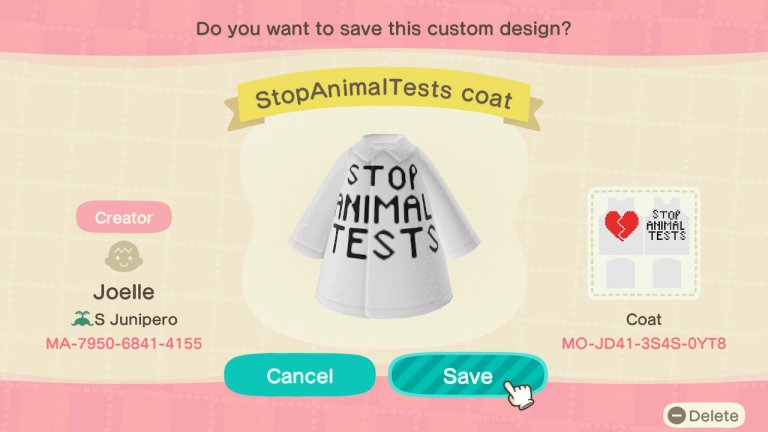Select the Delete option
Viewport: 768px width, 432px height.
click(704, 416)
